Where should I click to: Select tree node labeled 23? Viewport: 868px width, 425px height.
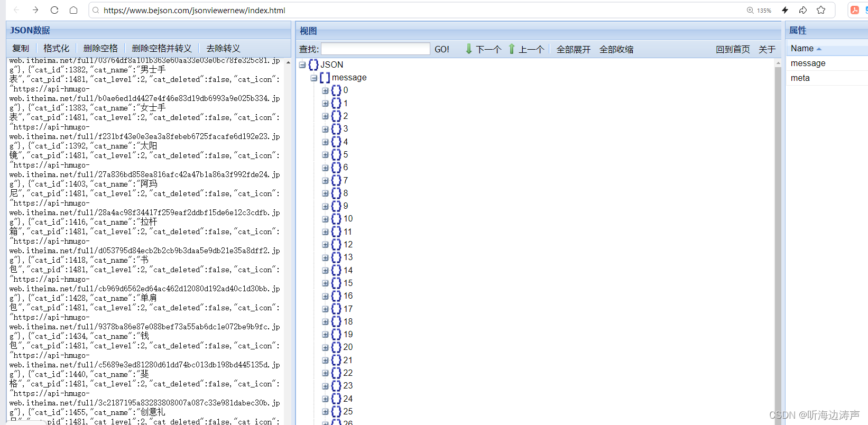click(x=348, y=385)
